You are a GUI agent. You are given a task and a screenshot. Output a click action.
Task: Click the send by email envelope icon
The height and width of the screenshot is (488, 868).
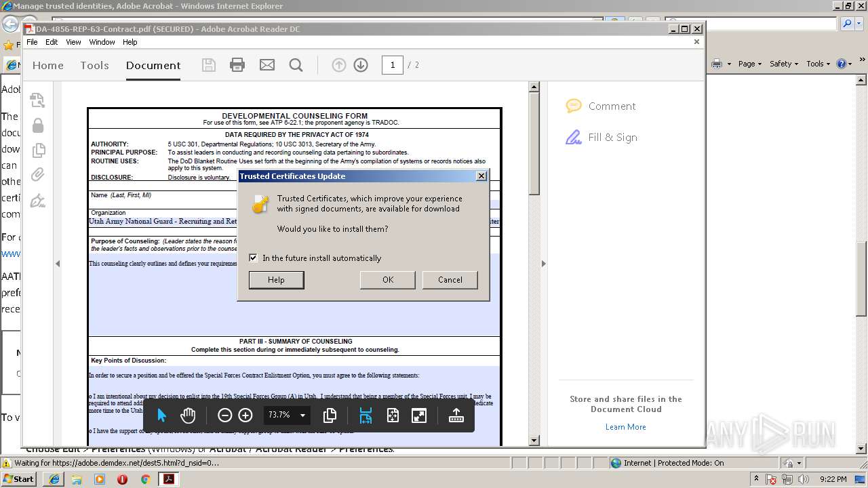[x=267, y=65]
